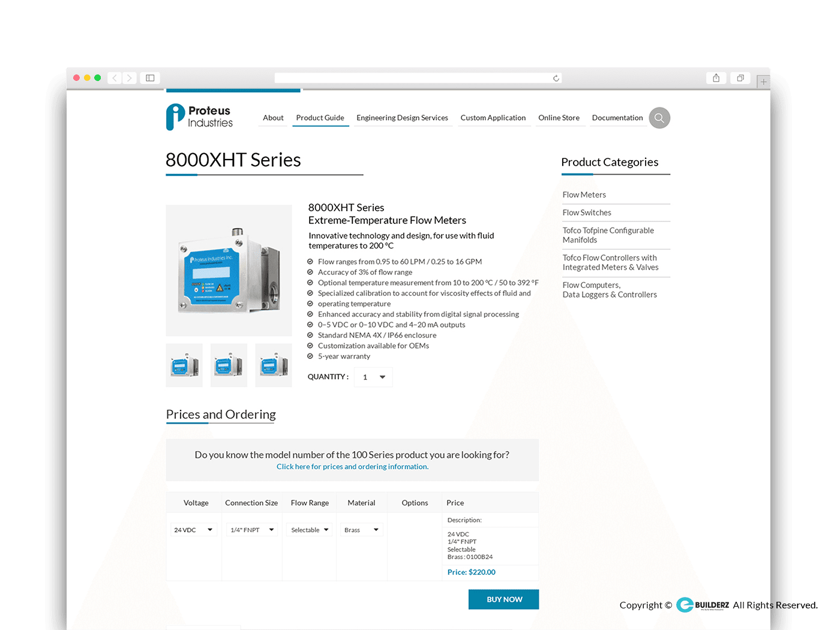
Task: Add new tab with plus icon
Action: click(763, 82)
